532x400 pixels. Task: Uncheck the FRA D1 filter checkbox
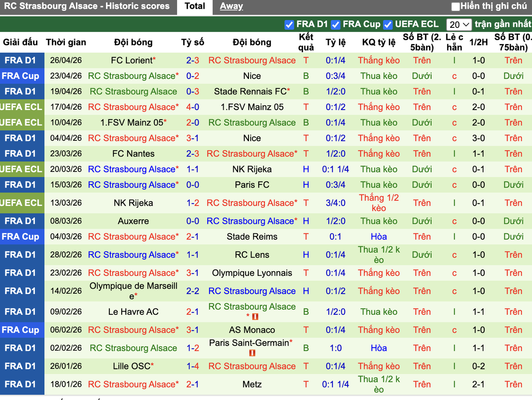tap(289, 25)
